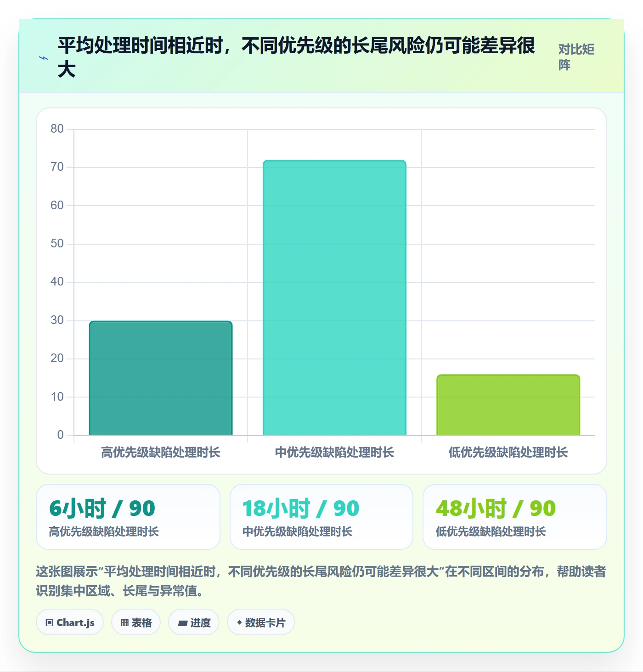
Task: Click x-axis label 高优先级缺陷处理时长
Action: coord(161,453)
